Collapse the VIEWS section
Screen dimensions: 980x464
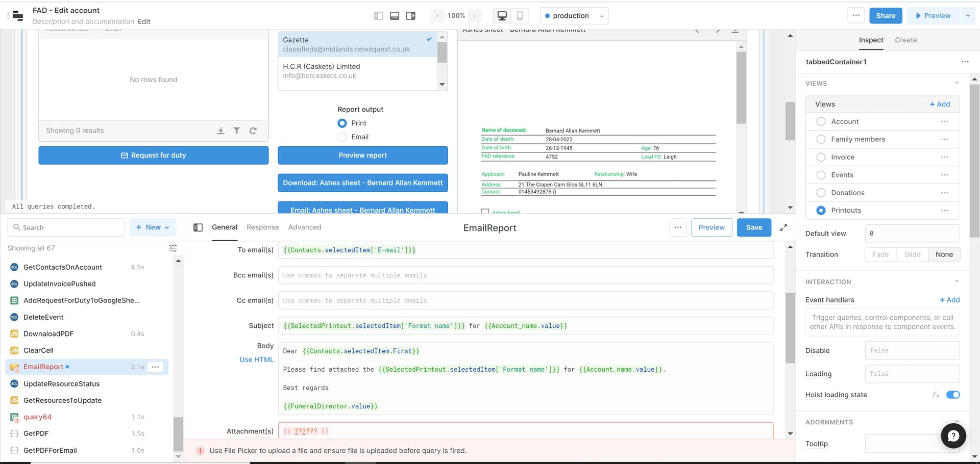point(957,83)
